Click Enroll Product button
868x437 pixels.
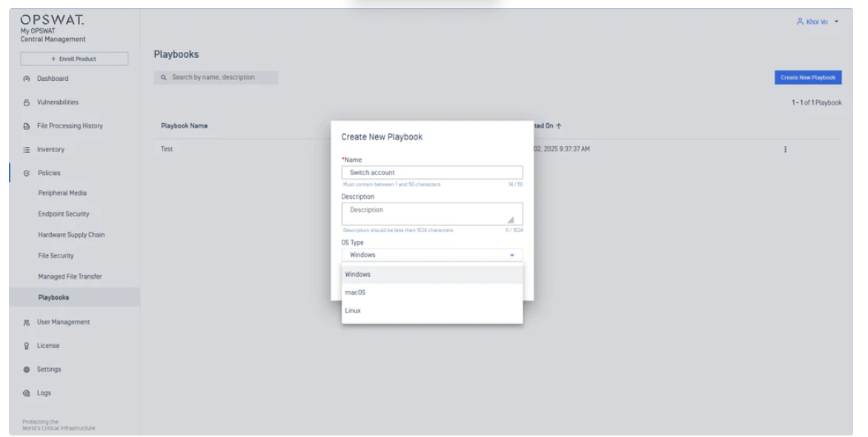pos(74,59)
